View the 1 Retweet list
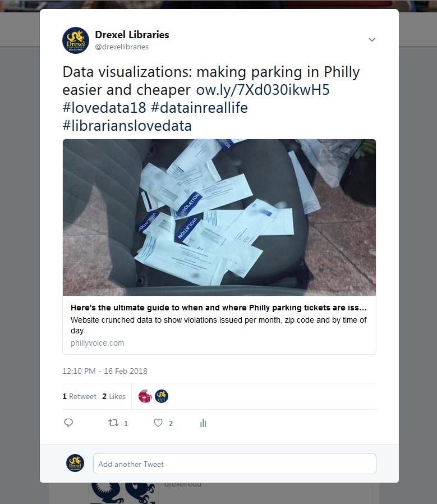This screenshot has width=437, height=504. tap(79, 396)
